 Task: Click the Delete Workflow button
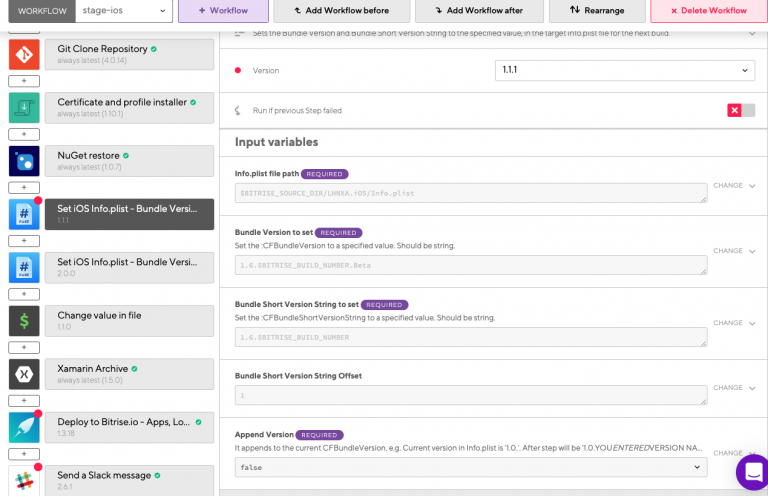tap(709, 11)
